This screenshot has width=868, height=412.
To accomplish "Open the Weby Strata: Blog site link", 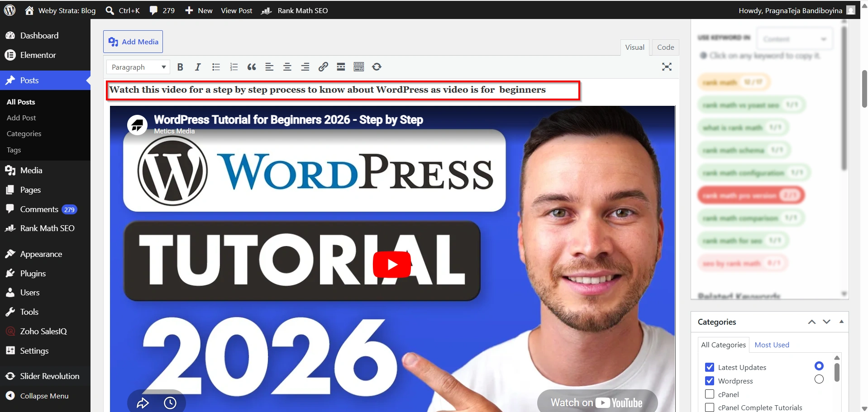I will pyautogui.click(x=60, y=10).
